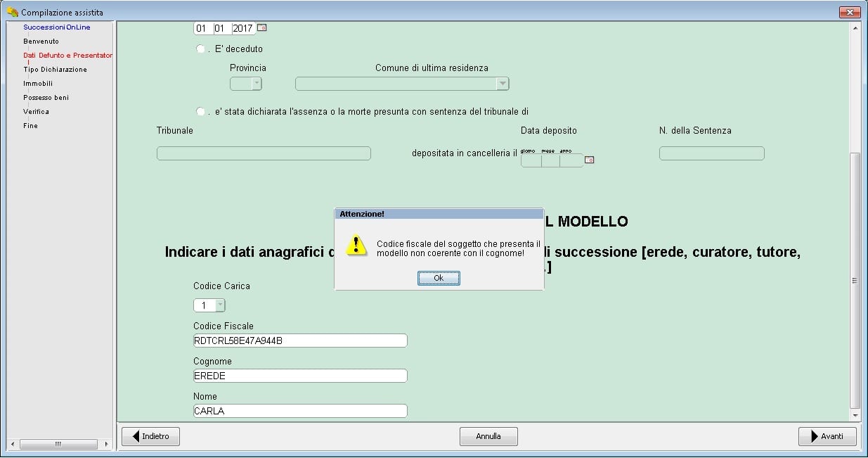
Task: Click the month field of top date
Action: 221,29
